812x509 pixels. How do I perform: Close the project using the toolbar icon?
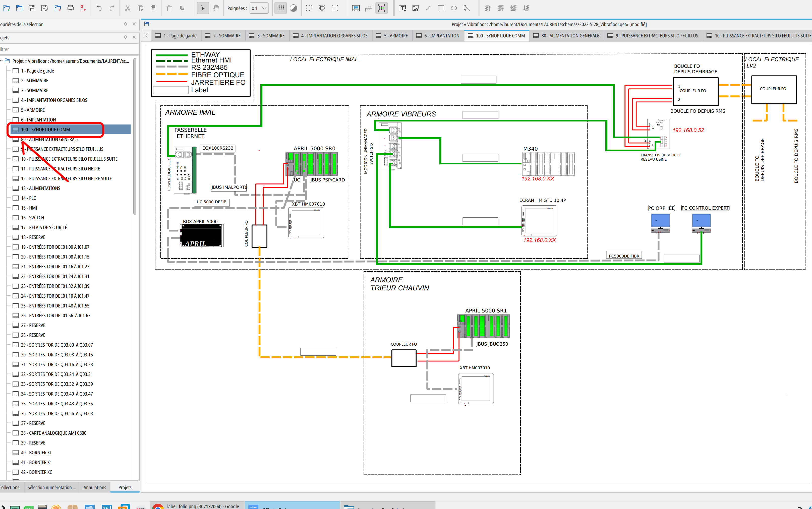click(x=57, y=8)
